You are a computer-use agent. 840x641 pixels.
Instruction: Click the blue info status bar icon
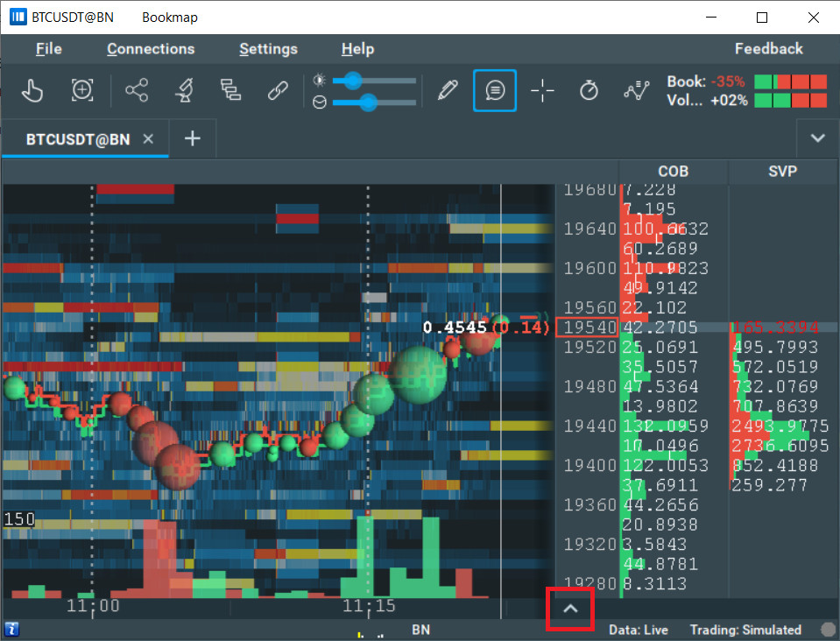click(11, 630)
